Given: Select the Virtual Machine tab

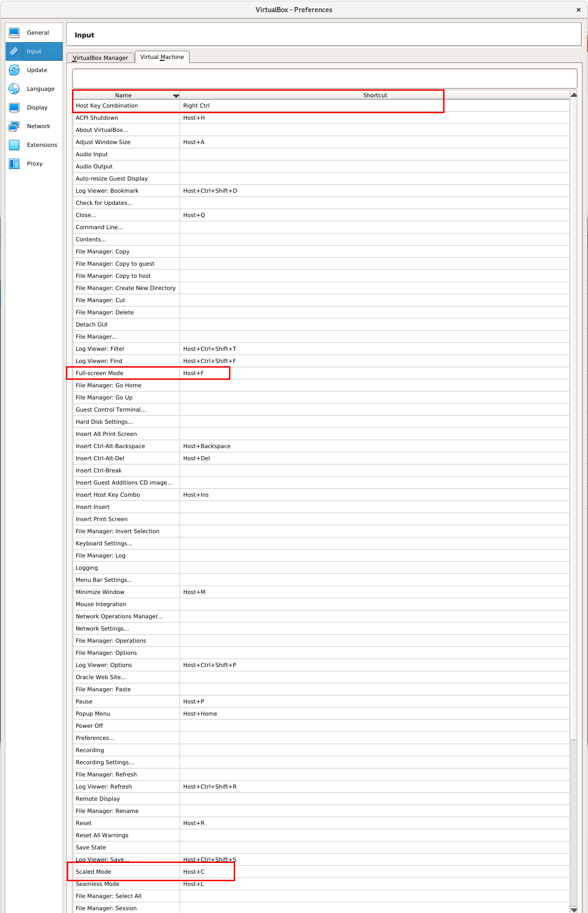Looking at the screenshot, I should click(162, 57).
